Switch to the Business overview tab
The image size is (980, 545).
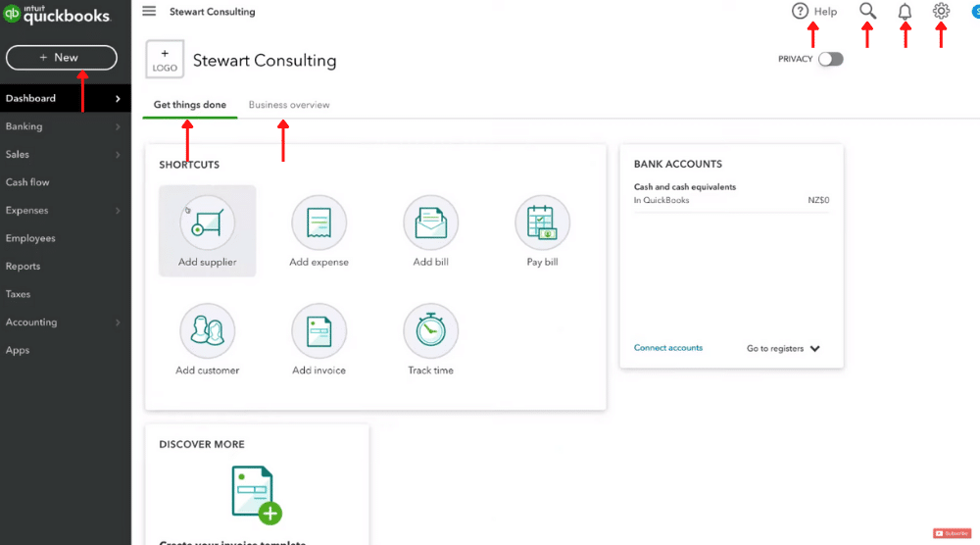pyautogui.click(x=289, y=104)
